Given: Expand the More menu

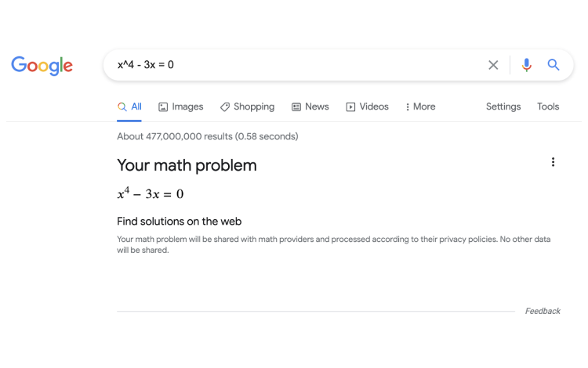Looking at the screenshot, I should coord(420,106).
